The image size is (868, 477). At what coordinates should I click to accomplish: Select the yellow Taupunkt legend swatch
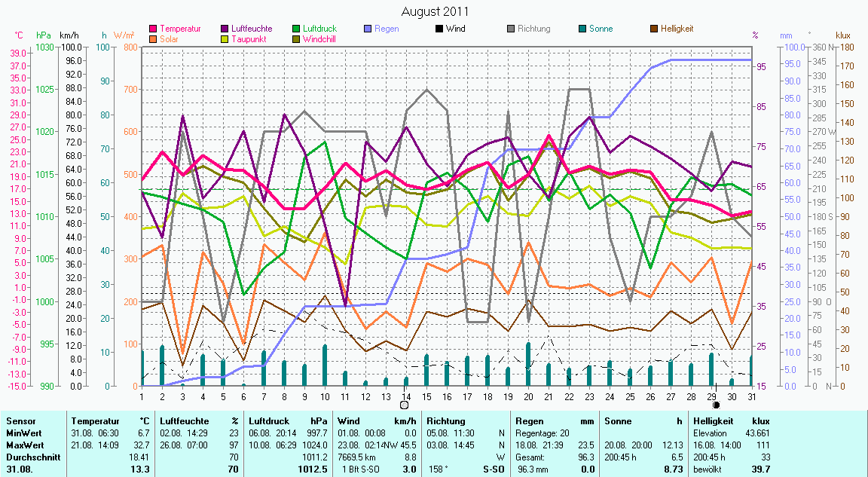[x=225, y=39]
